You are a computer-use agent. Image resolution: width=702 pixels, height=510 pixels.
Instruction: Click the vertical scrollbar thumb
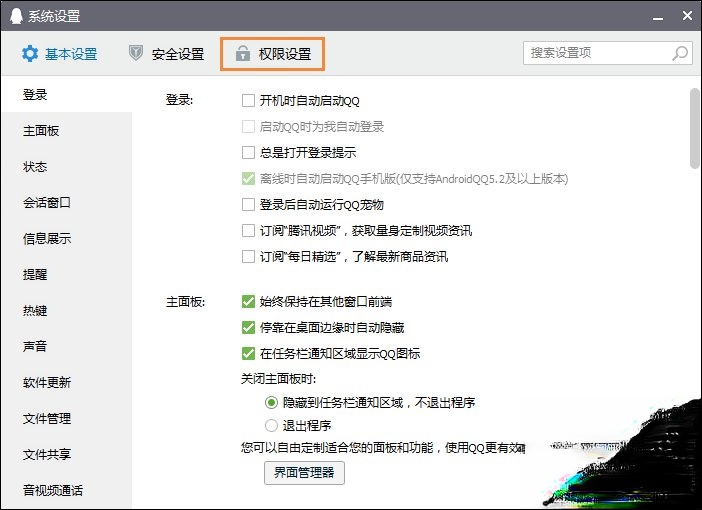(695, 129)
